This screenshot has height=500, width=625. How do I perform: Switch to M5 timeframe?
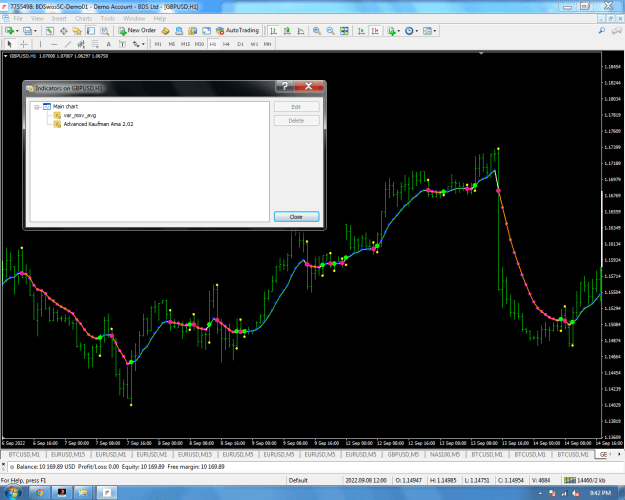pyautogui.click(x=172, y=44)
